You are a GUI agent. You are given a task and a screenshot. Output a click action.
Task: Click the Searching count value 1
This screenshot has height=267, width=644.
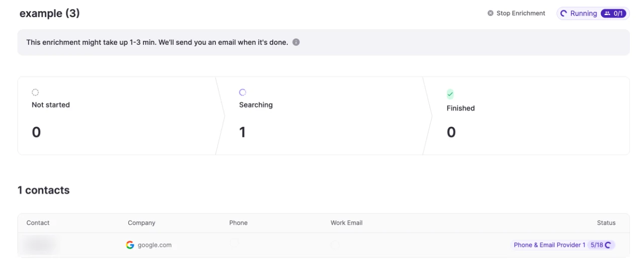pyautogui.click(x=242, y=132)
